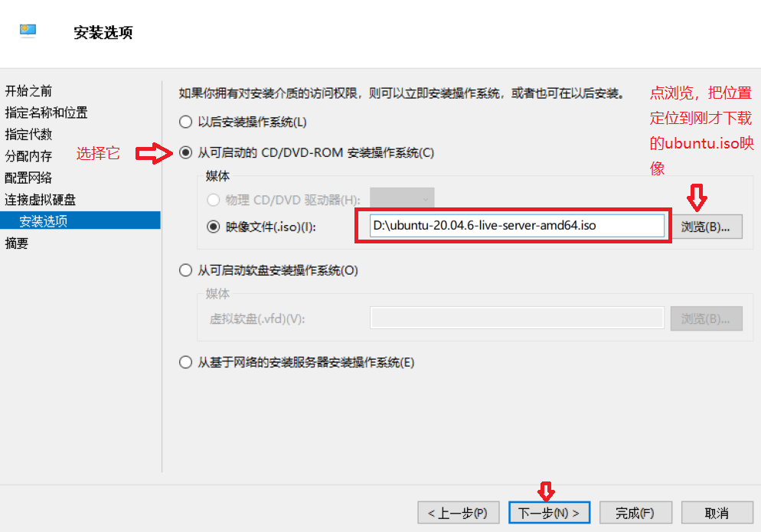
Task: Click 下一步(N) button
Action: pyautogui.click(x=550, y=513)
